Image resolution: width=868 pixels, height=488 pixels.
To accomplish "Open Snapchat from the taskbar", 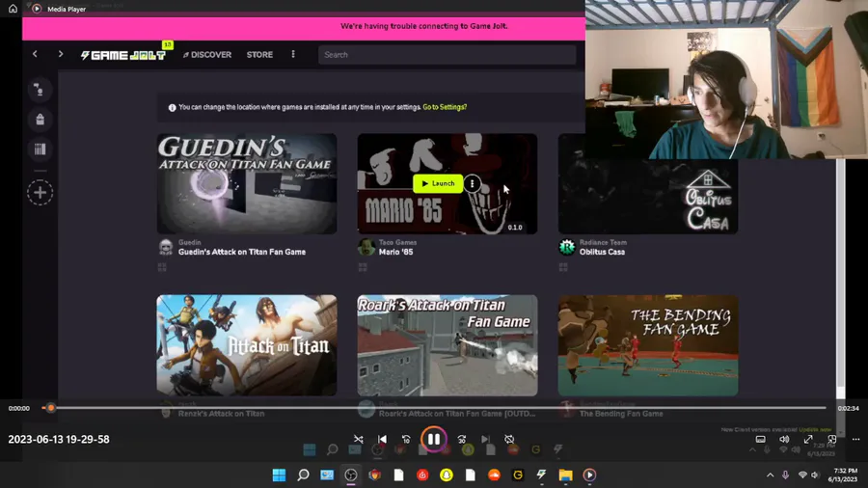I will click(x=447, y=474).
